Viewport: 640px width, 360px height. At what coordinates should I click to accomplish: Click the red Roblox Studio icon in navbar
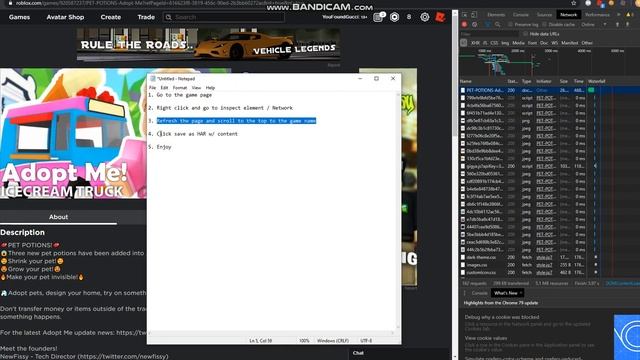(440, 17)
